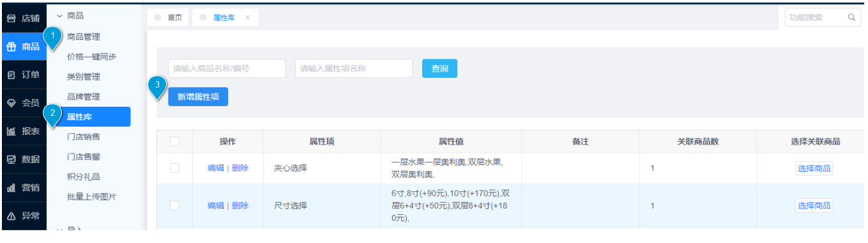The image size is (868, 243).
Task: Open 门店售罄 in the submenu
Action: coord(84,157)
